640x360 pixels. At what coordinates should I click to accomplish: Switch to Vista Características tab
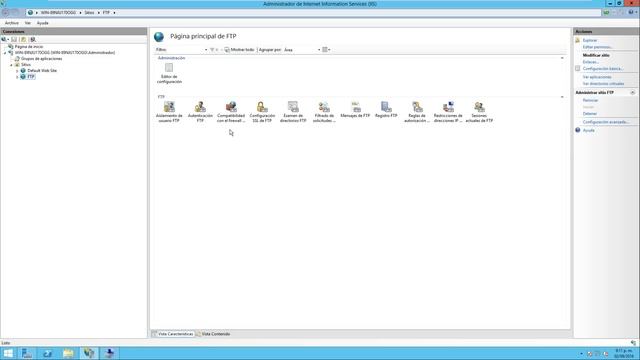click(173, 334)
